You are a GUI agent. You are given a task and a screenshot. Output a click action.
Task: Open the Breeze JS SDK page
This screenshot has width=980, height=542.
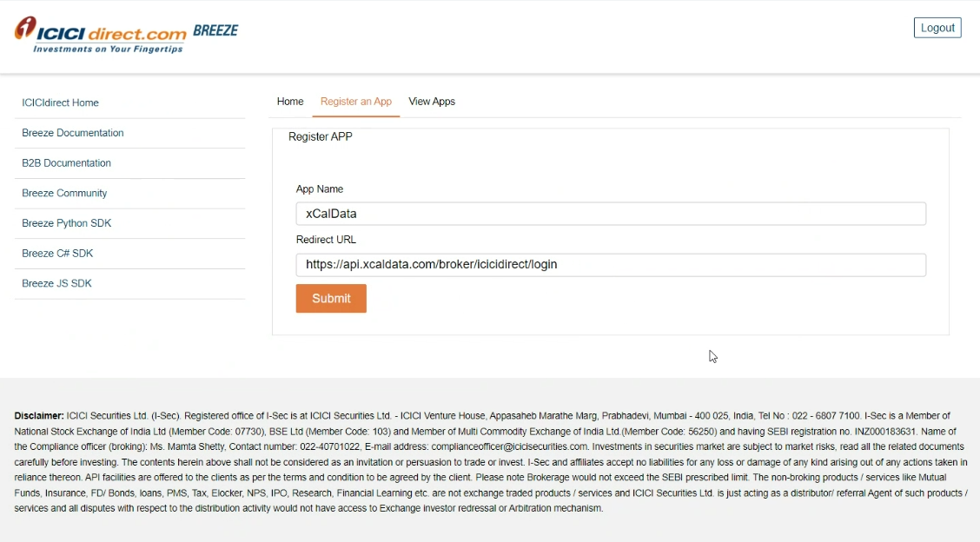pyautogui.click(x=56, y=283)
